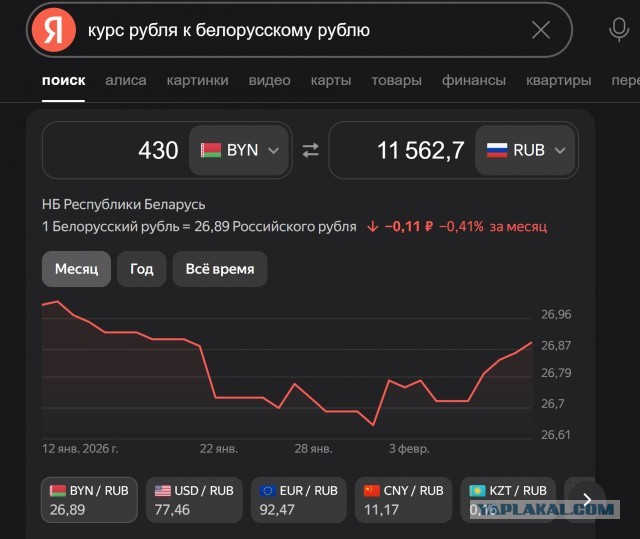The width and height of the screenshot is (640, 539).
Task: Click the 3 февр. date label
Action: click(x=409, y=449)
